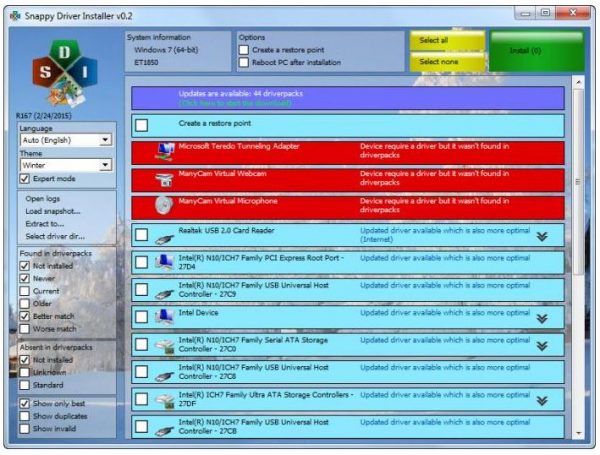Screen dimensions: 600x455
Task: Open logs from the side panel
Action: (42, 199)
